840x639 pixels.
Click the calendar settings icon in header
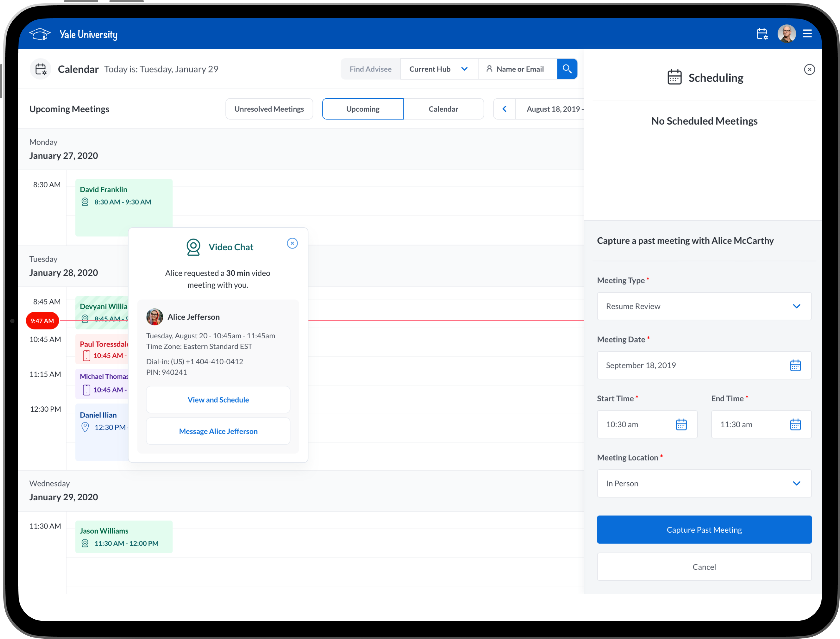click(762, 34)
